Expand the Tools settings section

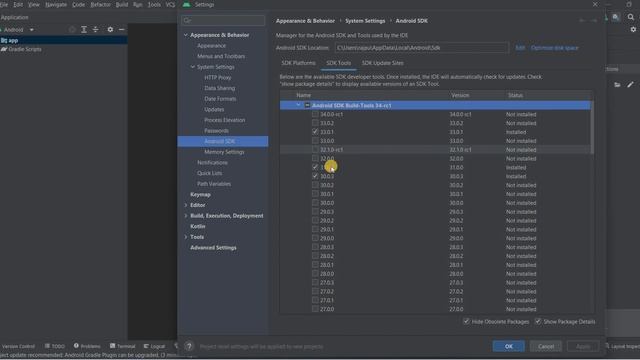(186, 237)
